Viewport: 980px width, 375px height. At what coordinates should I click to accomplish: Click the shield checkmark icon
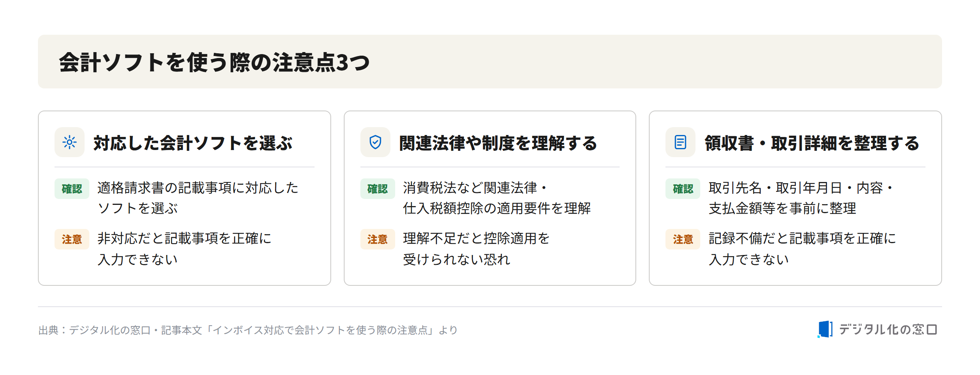coord(375,142)
